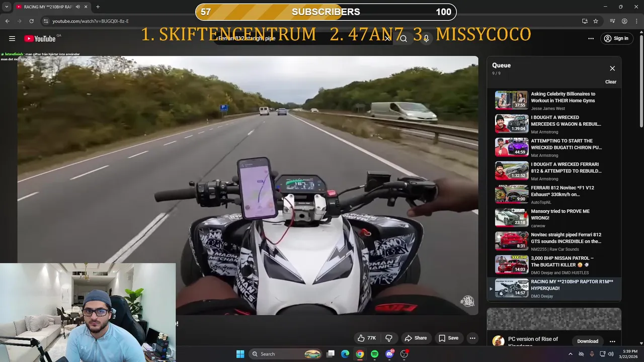Image resolution: width=644 pixels, height=362 pixels.
Task: View site information icon in address bar
Action: 46,21
